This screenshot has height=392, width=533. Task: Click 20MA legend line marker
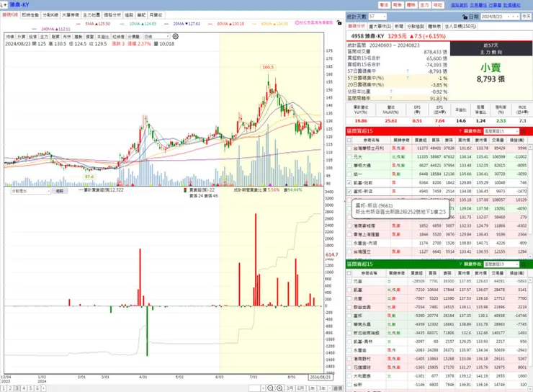pyautogui.click(x=166, y=24)
